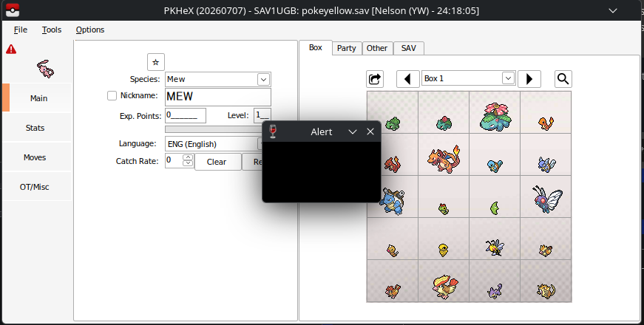Click the Alert dialog chevron button
Screen dimensions: 644x325
pyautogui.click(x=353, y=131)
